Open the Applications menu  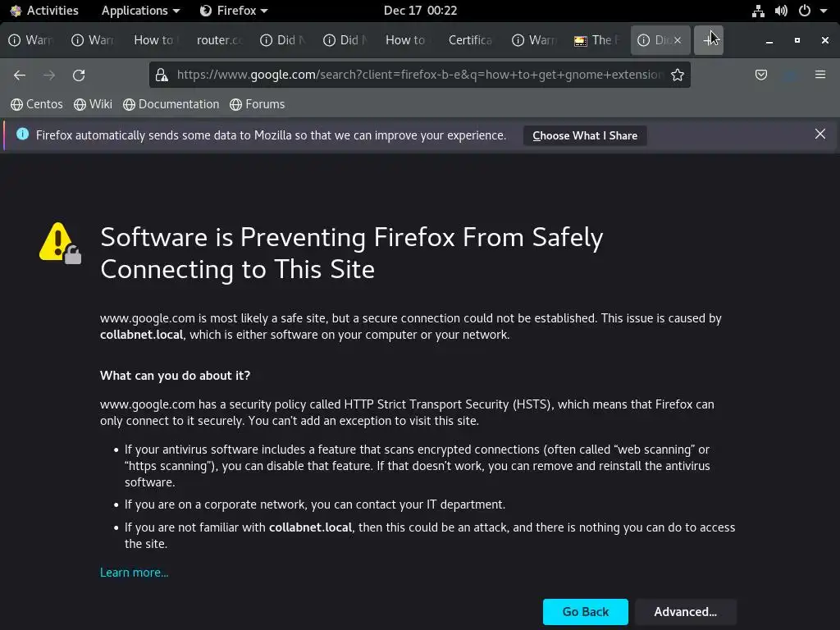(x=140, y=11)
